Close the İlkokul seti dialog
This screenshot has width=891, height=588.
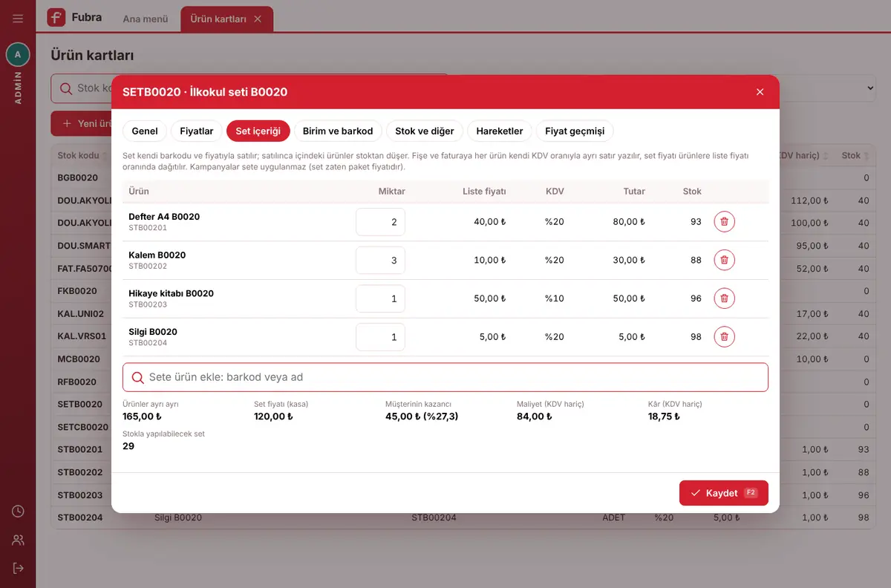click(x=760, y=92)
